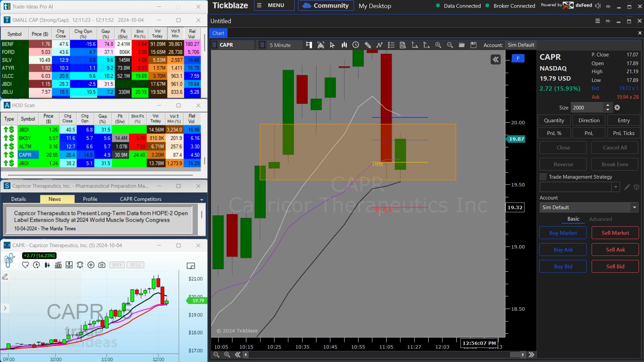Expand the Trade Management Strategy dropdown
Image resolution: width=644 pixels, height=362 pixels.
click(615, 187)
